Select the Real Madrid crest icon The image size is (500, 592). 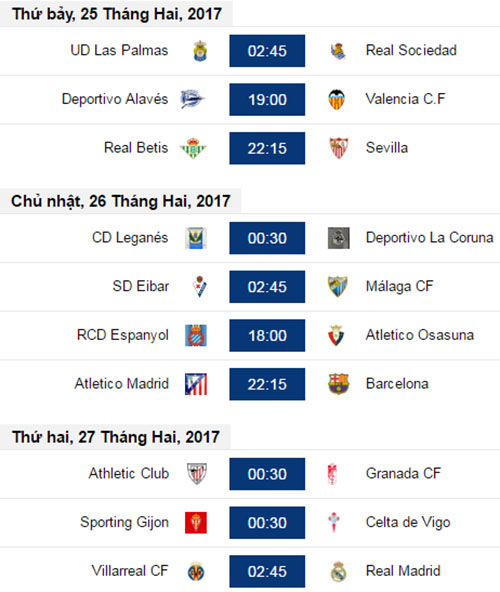point(338,571)
